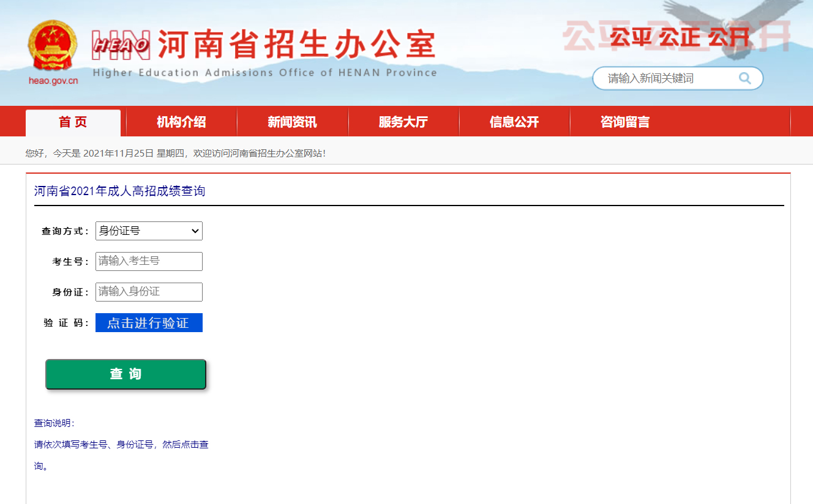Click the magnifier search icon

(744, 78)
